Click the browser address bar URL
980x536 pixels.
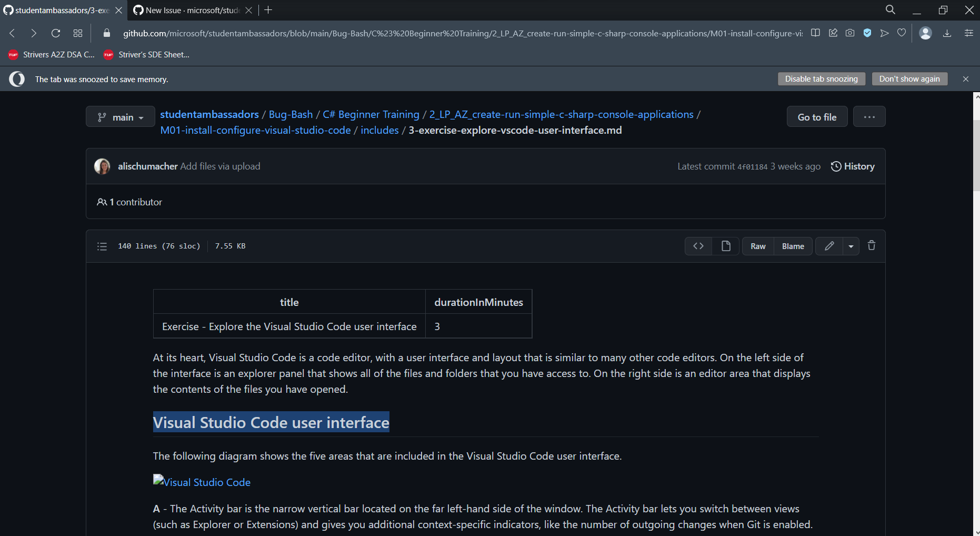point(463,33)
